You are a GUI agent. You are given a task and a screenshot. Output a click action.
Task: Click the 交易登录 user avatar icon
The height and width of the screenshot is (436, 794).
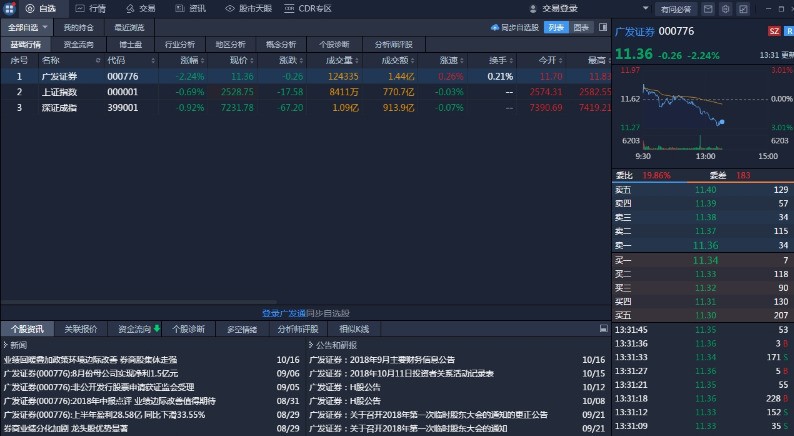(x=533, y=9)
